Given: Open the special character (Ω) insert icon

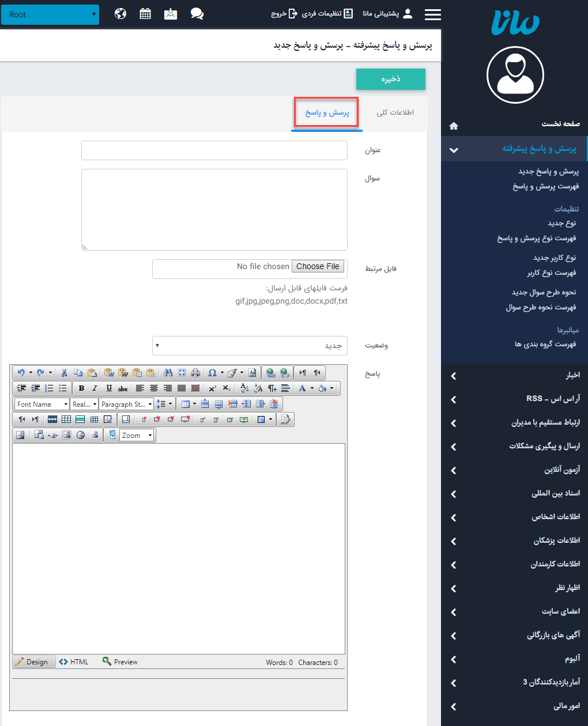Looking at the screenshot, I should (212, 373).
